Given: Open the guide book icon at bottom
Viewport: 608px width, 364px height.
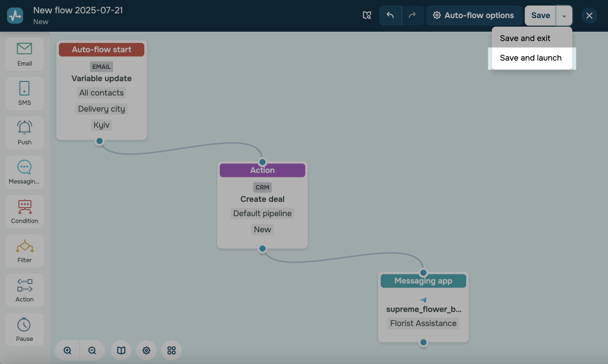Looking at the screenshot, I should click(121, 350).
